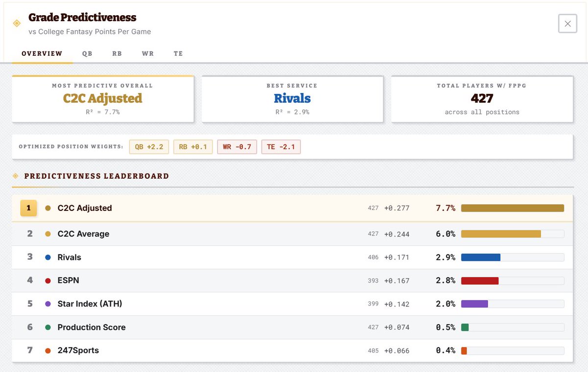Click the Total Players w/ FPPG card
This screenshot has width=588, height=372.
(482, 99)
